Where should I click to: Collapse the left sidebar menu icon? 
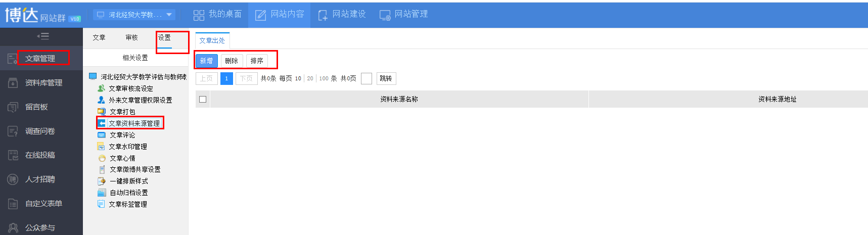tap(42, 36)
